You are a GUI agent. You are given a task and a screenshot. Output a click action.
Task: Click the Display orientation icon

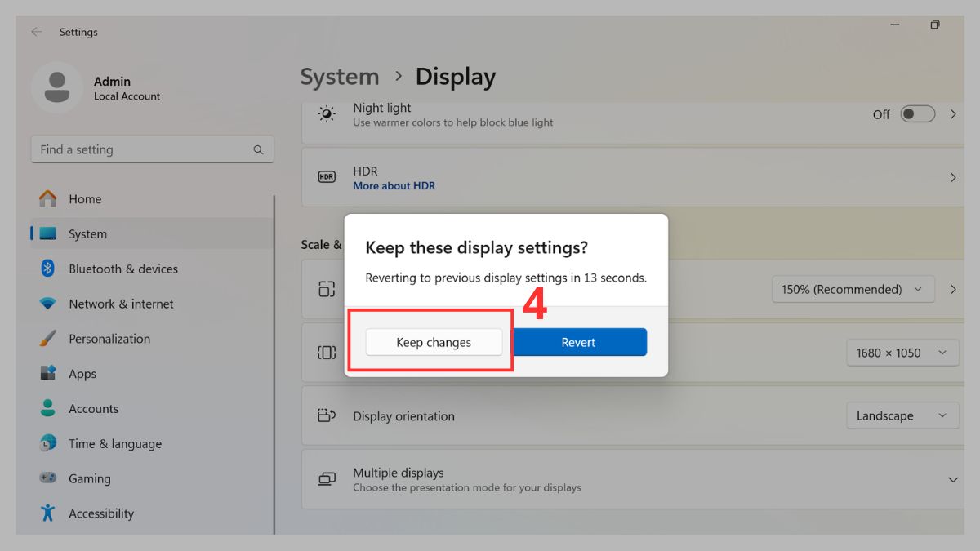pyautogui.click(x=327, y=415)
